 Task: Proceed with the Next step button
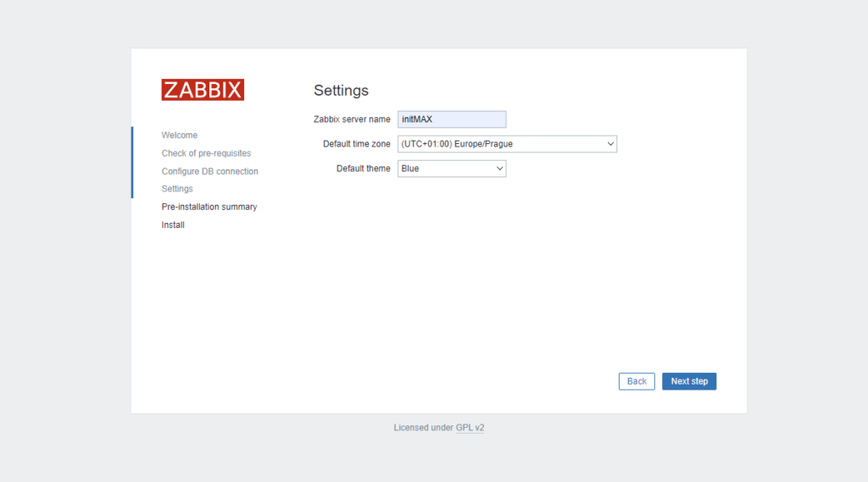click(x=688, y=381)
